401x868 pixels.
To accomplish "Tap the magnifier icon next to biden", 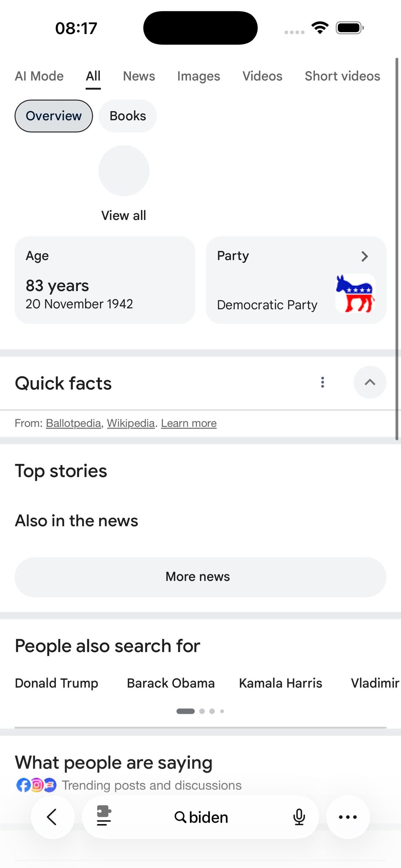I will tap(181, 817).
